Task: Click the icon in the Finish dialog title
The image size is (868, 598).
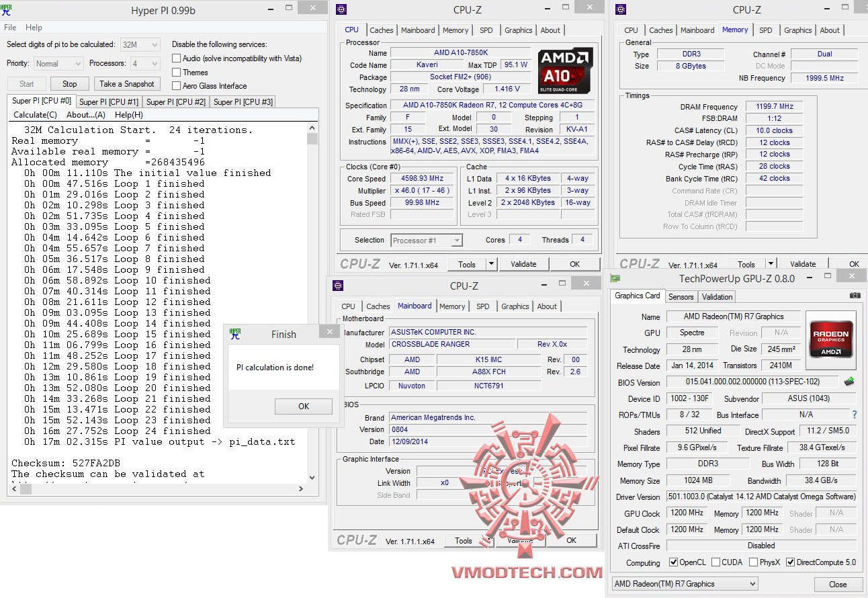Action: pyautogui.click(x=235, y=334)
